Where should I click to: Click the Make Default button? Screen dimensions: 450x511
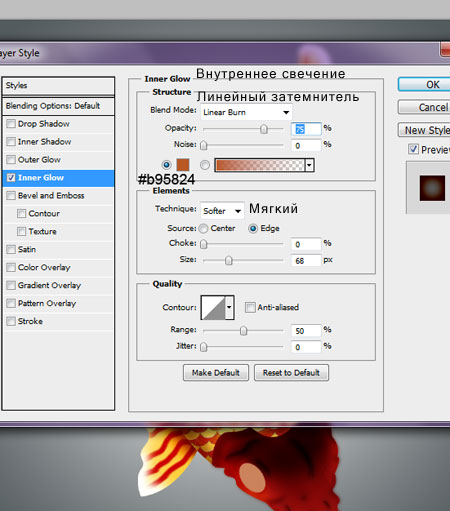click(216, 373)
